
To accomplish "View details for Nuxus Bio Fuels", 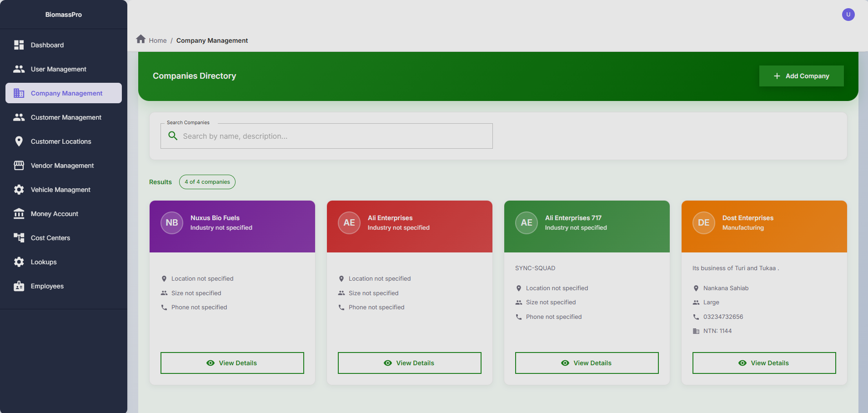I will pyautogui.click(x=232, y=363).
